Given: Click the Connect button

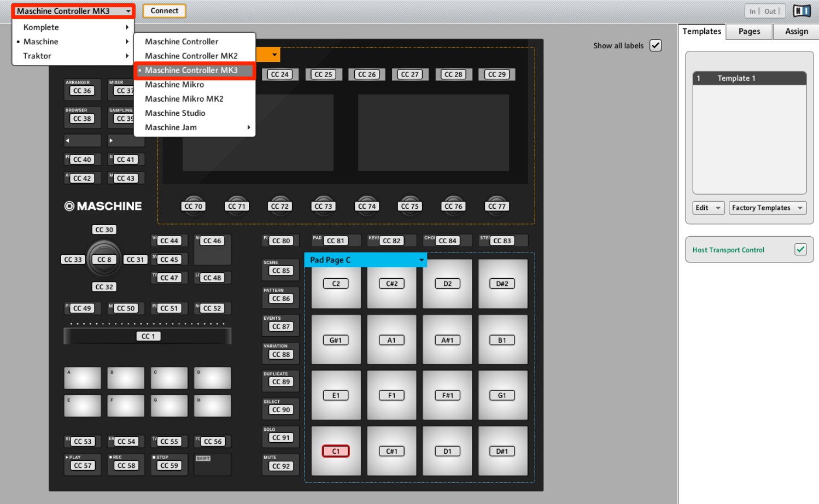Looking at the screenshot, I should [x=165, y=11].
